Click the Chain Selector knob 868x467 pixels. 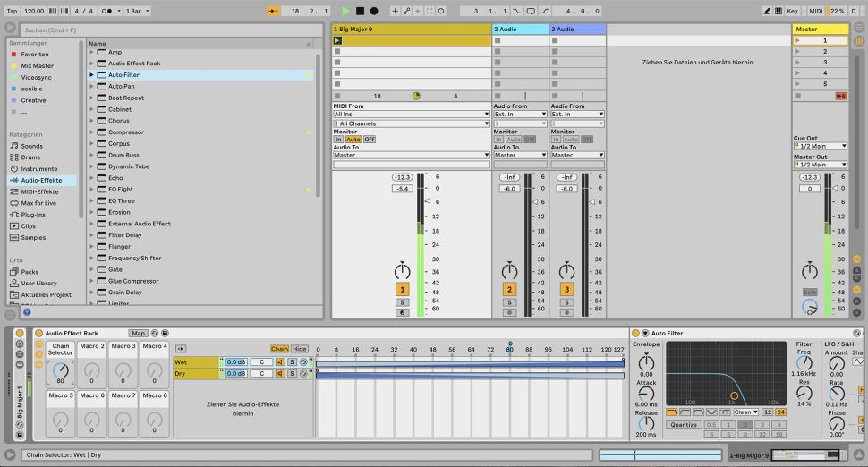click(x=60, y=369)
